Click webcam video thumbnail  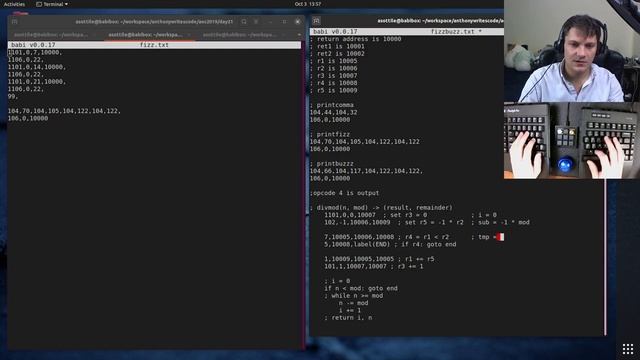572,51
